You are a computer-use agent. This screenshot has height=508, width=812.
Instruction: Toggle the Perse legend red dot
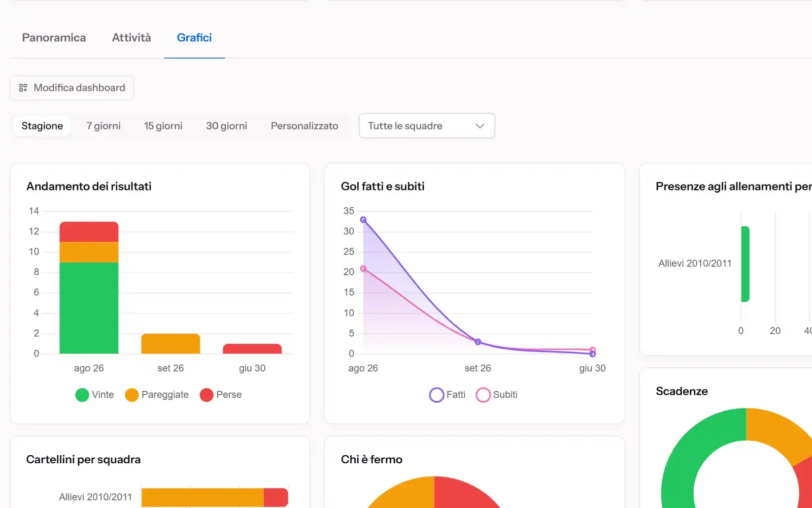pyautogui.click(x=207, y=395)
